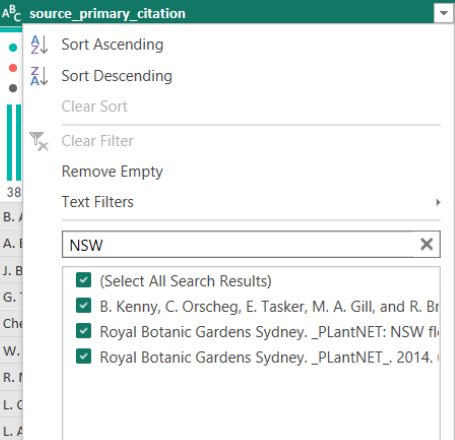
Task: Click the B. Kenny, C. Orscheg list entry text
Action: [x=269, y=307]
